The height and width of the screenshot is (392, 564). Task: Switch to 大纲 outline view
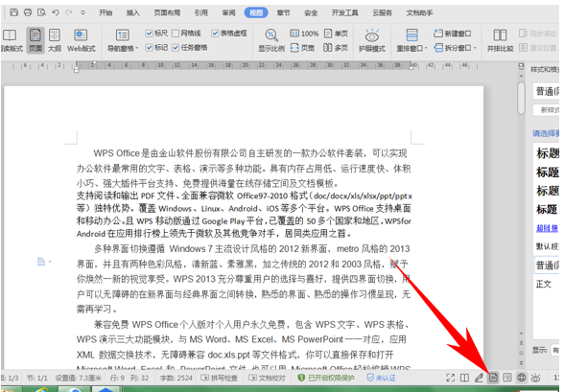(x=55, y=40)
